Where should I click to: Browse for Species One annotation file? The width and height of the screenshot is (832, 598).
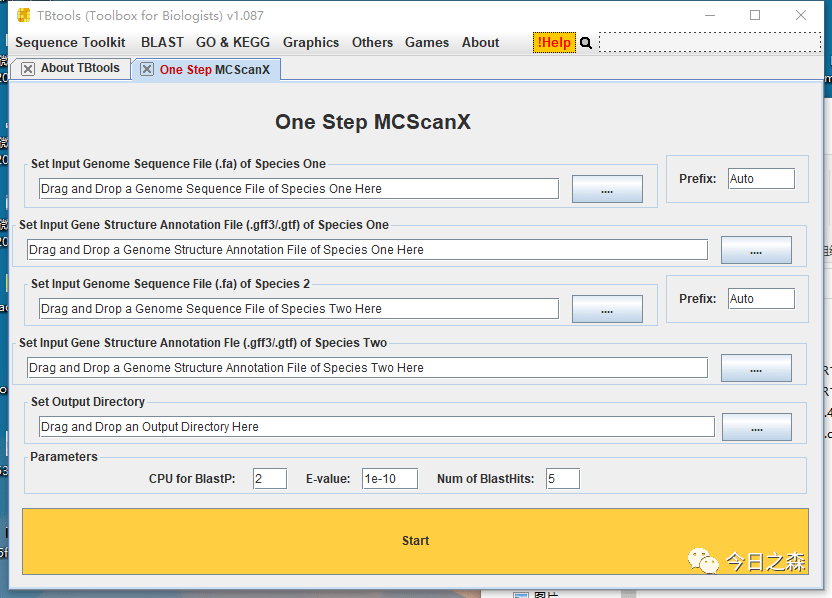point(756,250)
